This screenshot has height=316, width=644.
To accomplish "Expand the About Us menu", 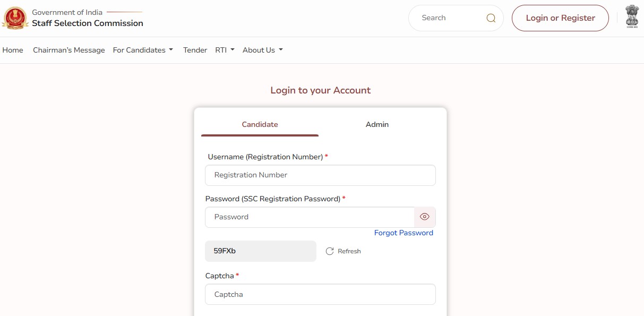I will (x=262, y=49).
